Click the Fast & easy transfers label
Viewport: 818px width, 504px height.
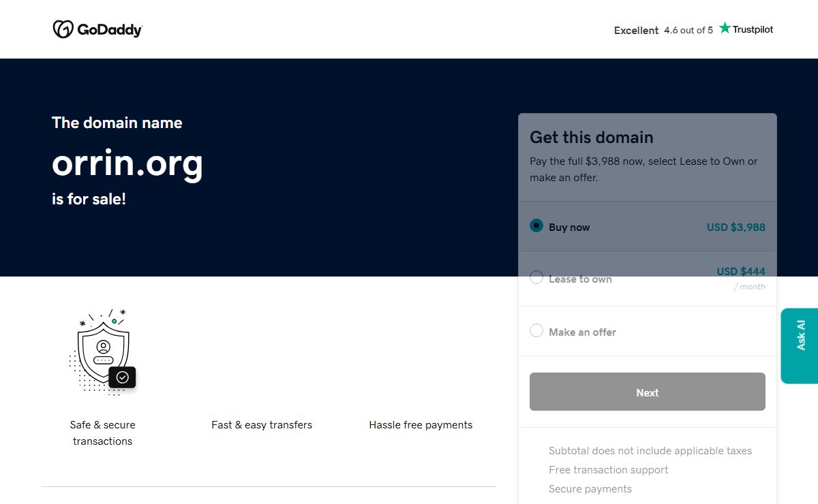[x=262, y=425]
